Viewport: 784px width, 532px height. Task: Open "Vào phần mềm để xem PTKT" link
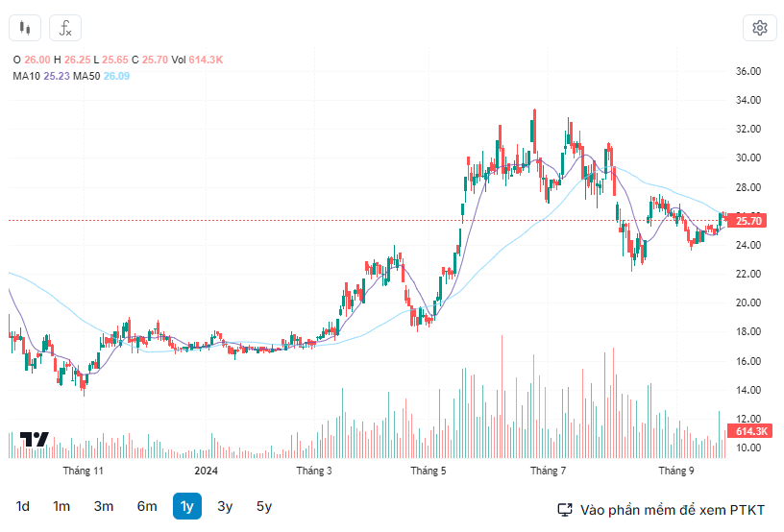pos(673,509)
